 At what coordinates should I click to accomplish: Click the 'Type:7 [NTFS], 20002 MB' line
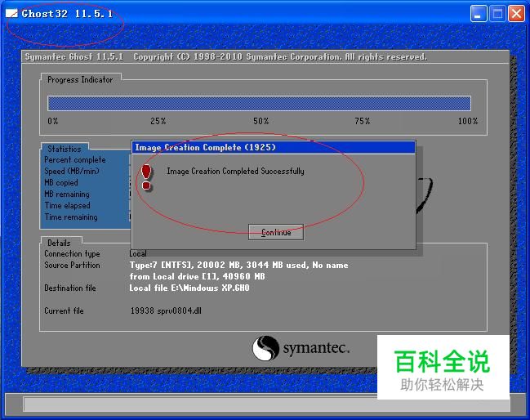pyautogui.click(x=238, y=265)
